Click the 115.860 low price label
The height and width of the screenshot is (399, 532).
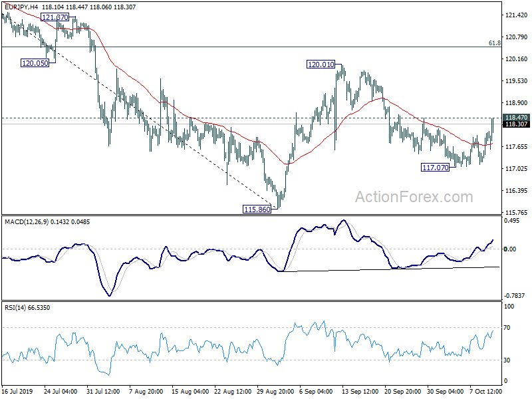click(x=257, y=209)
